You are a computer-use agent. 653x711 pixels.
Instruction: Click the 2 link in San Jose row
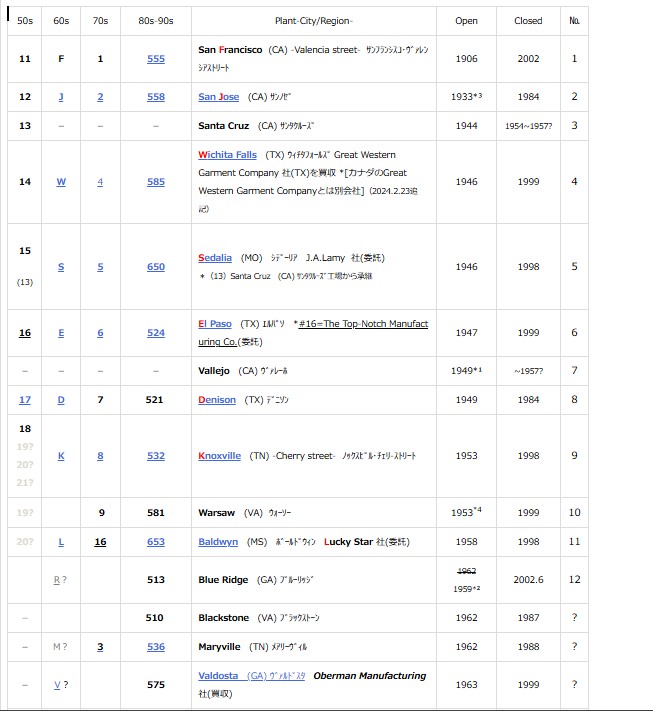coord(100,97)
